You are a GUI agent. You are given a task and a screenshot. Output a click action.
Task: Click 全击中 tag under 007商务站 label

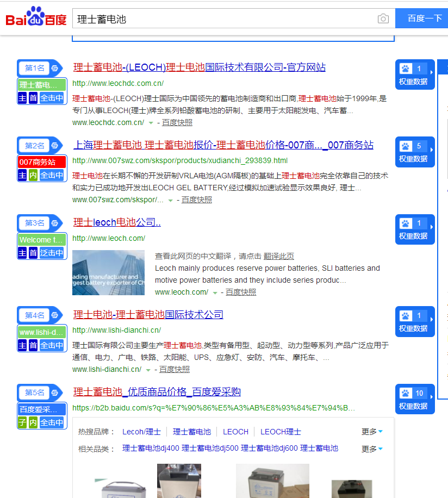click(52, 175)
